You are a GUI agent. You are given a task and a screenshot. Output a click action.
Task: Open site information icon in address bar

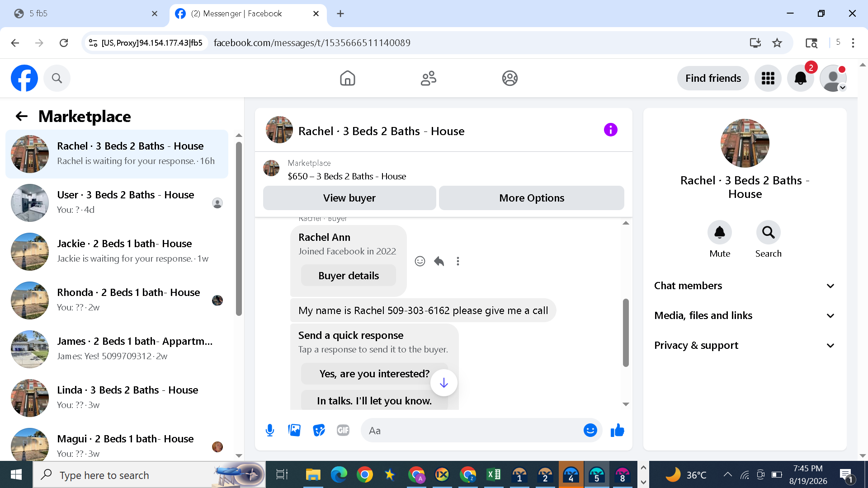(93, 43)
